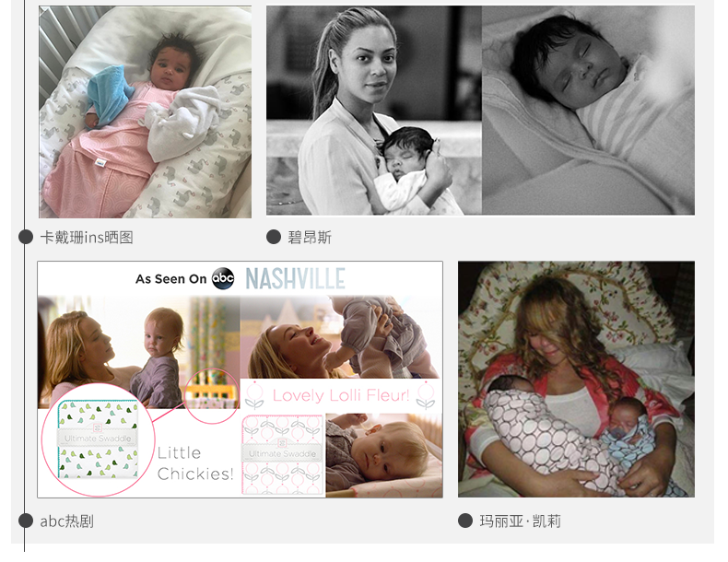
Task: Click the small pink magnifier circle on crib
Action: point(212,396)
